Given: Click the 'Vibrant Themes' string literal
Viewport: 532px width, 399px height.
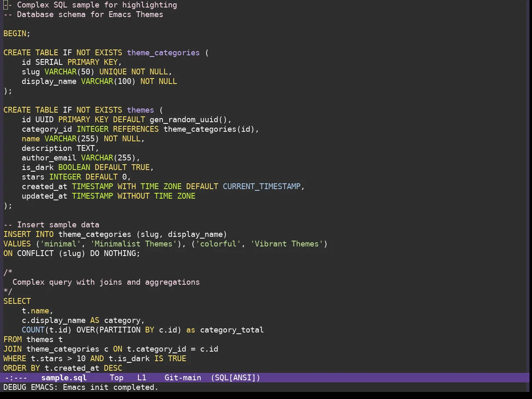Looking at the screenshot, I should [x=287, y=244].
